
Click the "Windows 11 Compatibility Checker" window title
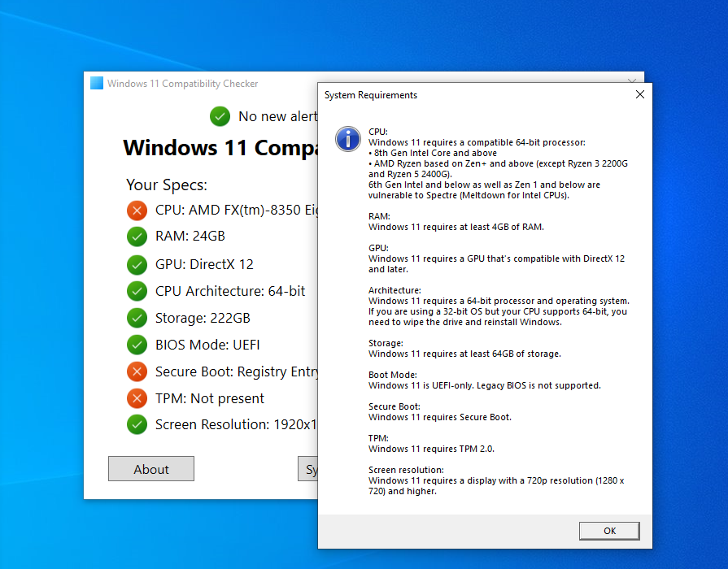[182, 84]
